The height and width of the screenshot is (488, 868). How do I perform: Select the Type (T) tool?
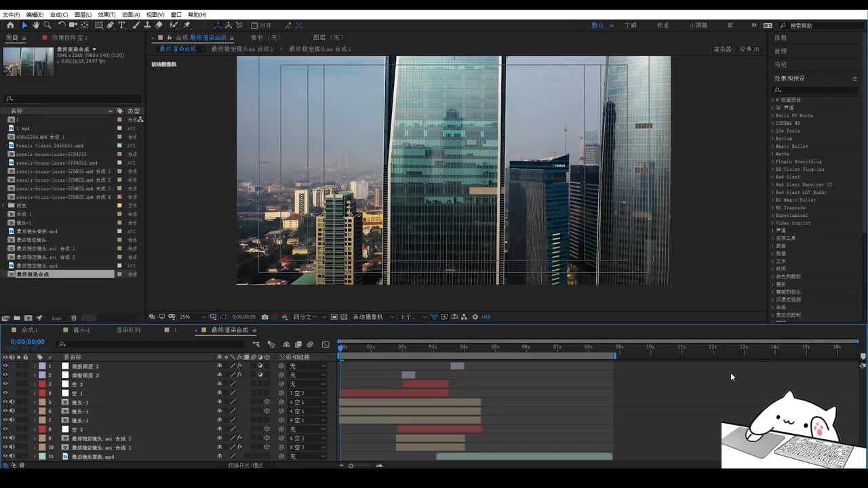(x=121, y=25)
